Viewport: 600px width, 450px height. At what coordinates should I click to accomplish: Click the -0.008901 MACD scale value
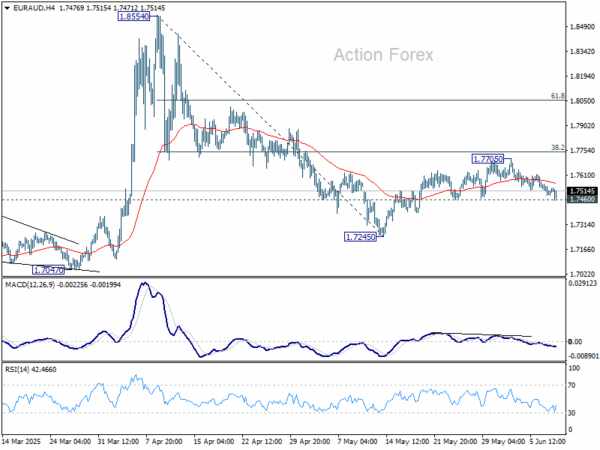coord(583,356)
